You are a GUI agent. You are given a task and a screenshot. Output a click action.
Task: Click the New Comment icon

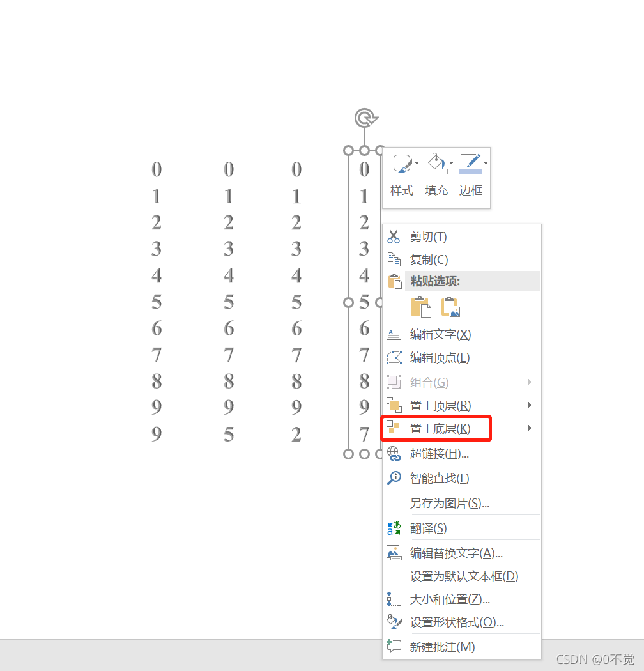coord(394,645)
